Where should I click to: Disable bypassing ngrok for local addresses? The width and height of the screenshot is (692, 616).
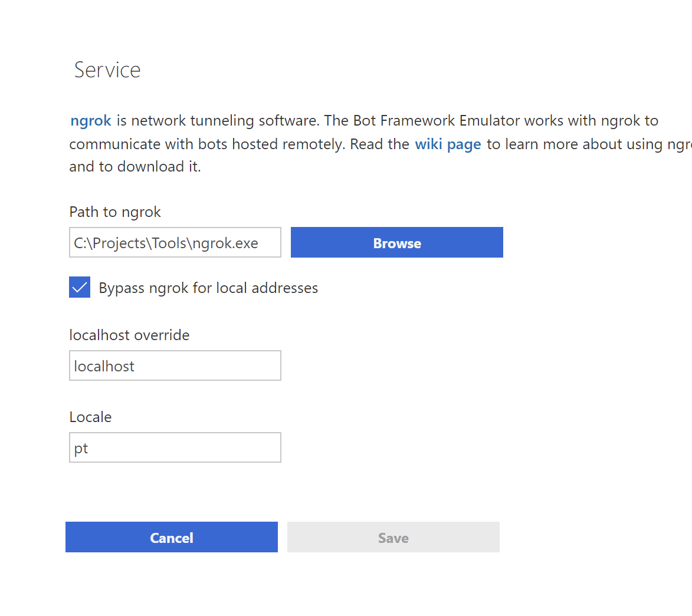[x=80, y=287]
